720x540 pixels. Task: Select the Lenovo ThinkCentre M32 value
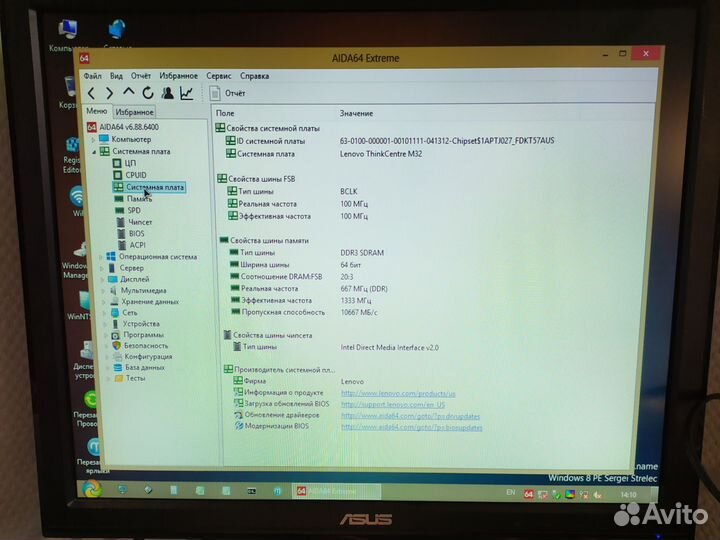(x=381, y=154)
